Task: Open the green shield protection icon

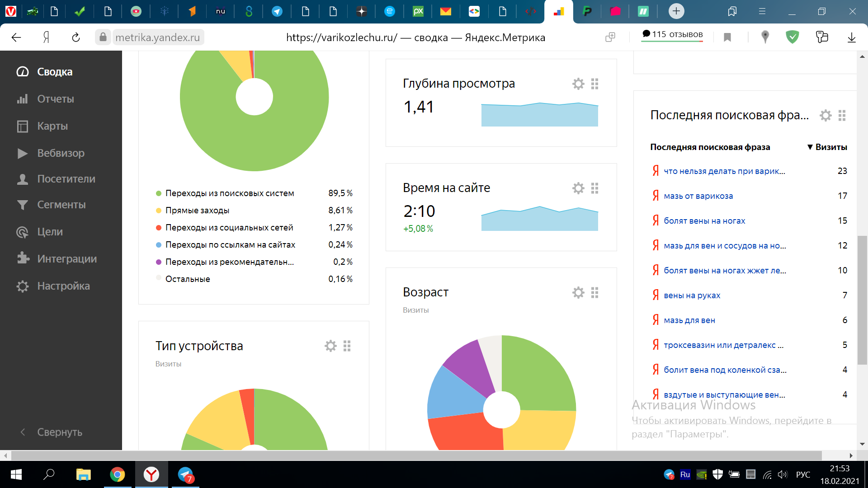Action: (792, 37)
